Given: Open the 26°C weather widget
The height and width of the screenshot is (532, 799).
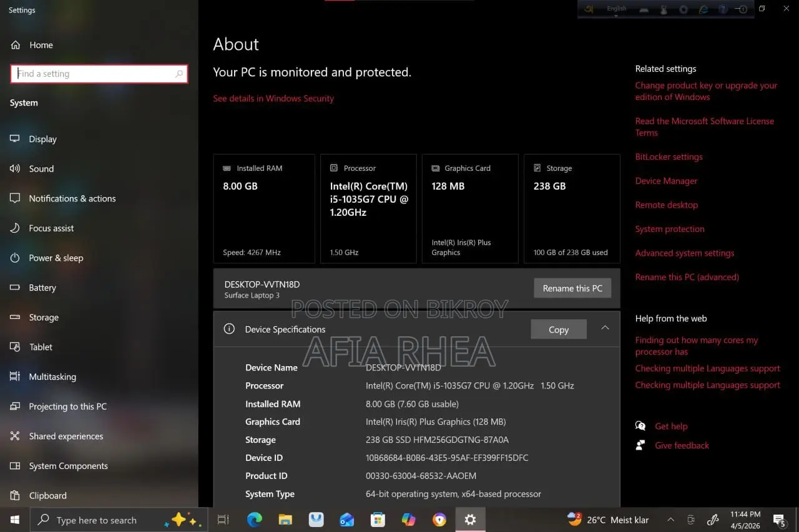Looking at the screenshot, I should [607, 520].
